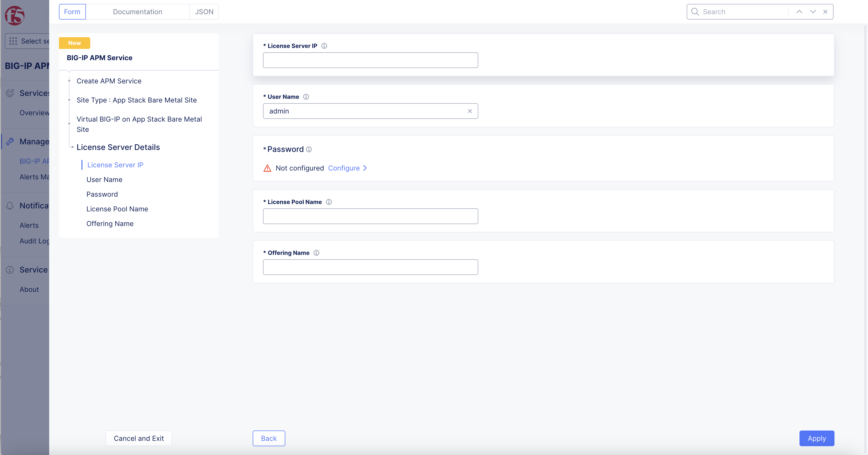Focus the License Pool Name input field

point(370,216)
